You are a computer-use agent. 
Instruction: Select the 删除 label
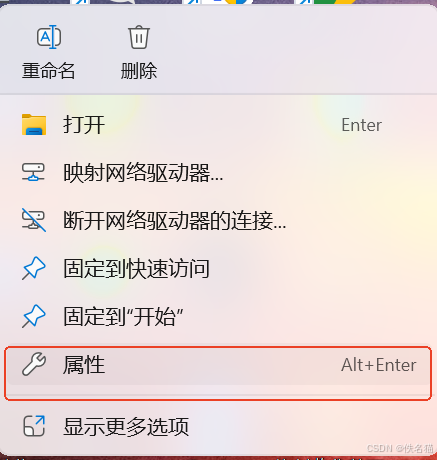pyautogui.click(x=139, y=71)
